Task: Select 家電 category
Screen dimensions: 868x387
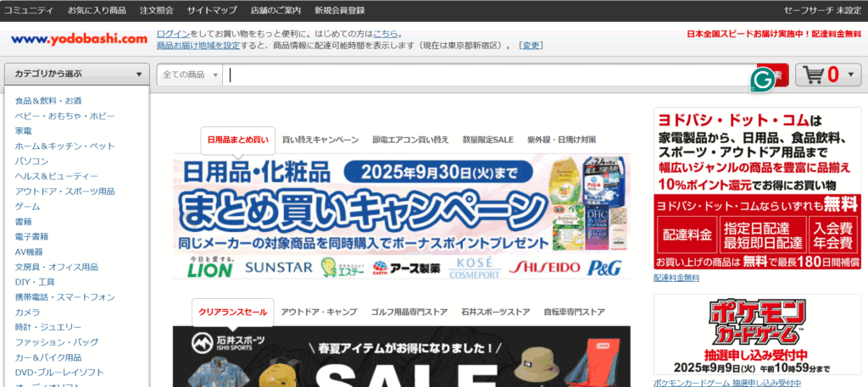Action: tap(23, 131)
